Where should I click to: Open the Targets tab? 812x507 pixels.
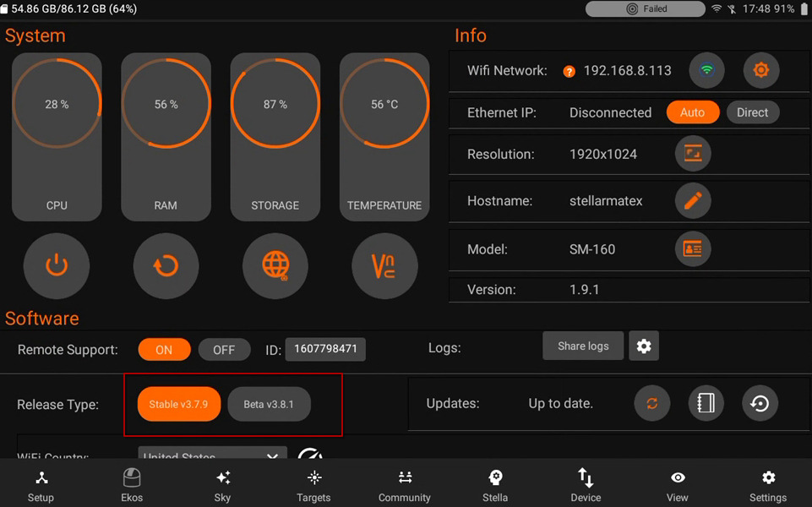coord(313,485)
